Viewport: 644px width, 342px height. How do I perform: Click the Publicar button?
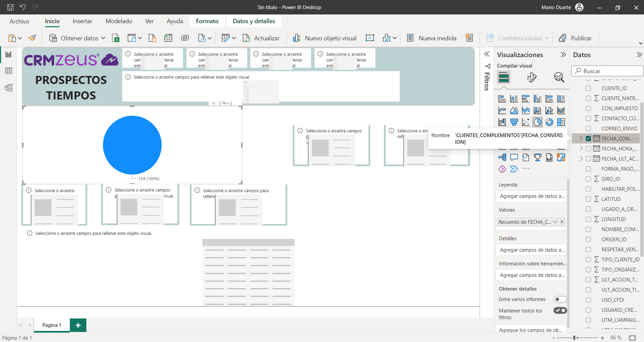(575, 38)
